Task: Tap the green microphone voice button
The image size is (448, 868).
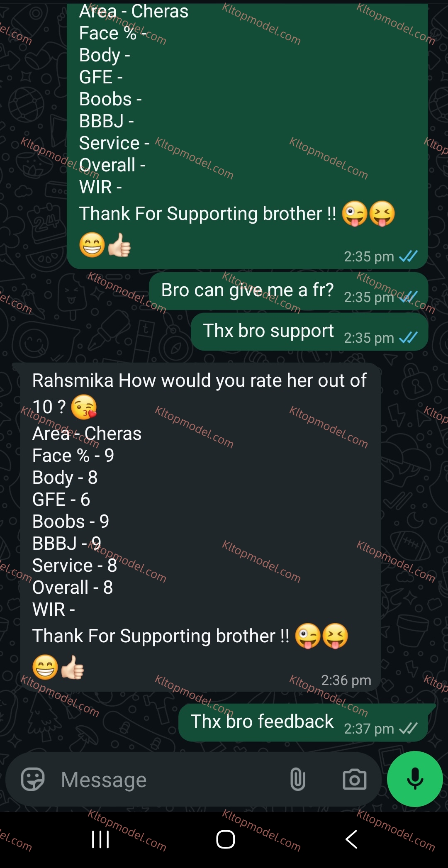Action: [415, 779]
